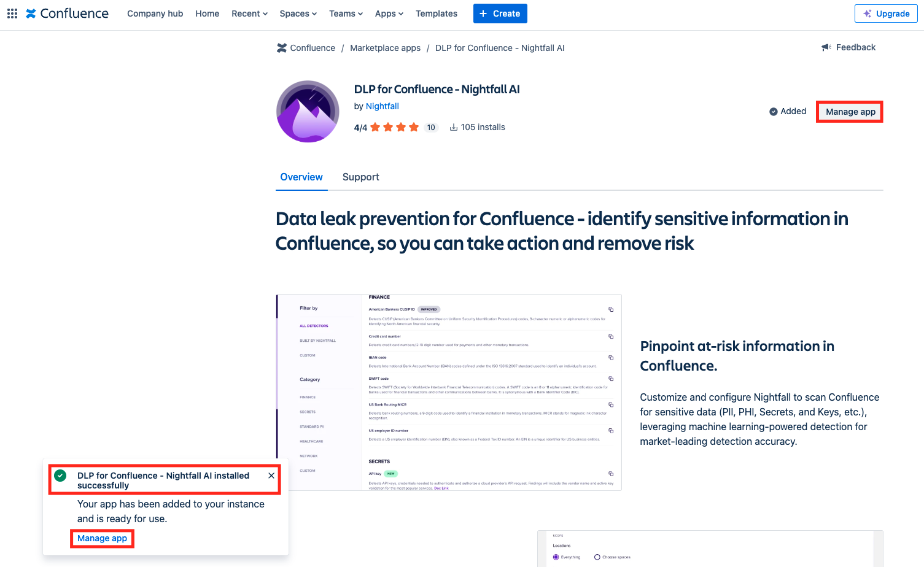The width and height of the screenshot is (924, 567).
Task: Click the detectors screenshot thumbnail
Action: coord(449,392)
